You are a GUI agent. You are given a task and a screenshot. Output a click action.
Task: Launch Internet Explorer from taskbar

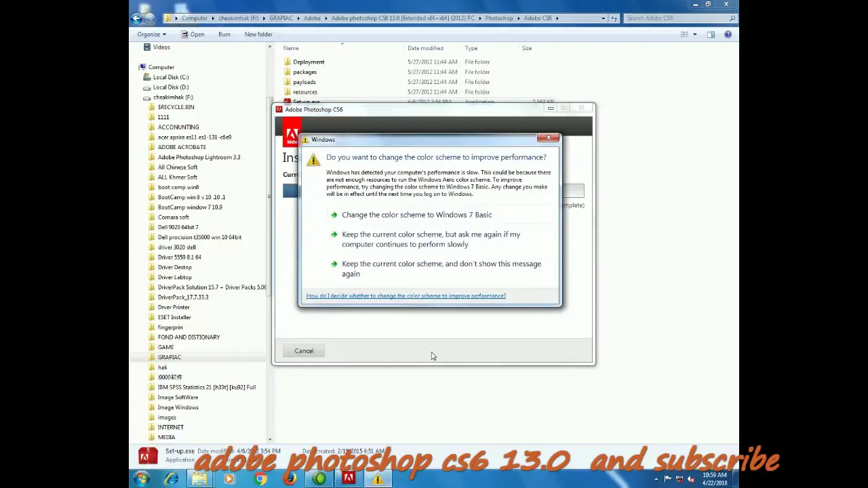171,479
